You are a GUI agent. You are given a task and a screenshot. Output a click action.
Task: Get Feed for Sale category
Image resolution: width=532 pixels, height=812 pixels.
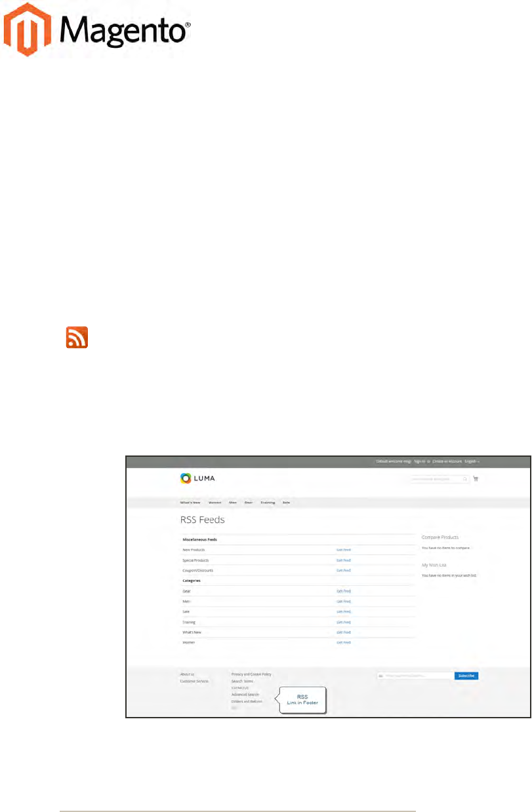click(x=344, y=611)
